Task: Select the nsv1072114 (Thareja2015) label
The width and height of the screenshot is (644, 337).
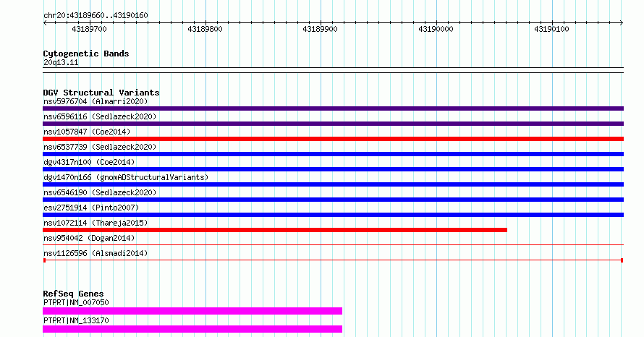Action: [x=96, y=223]
